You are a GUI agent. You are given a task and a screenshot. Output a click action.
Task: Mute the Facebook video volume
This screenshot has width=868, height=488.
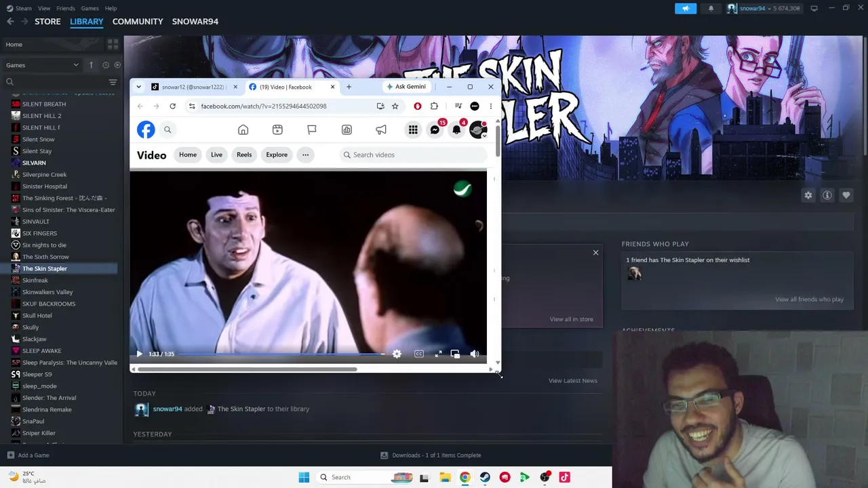[475, 354]
